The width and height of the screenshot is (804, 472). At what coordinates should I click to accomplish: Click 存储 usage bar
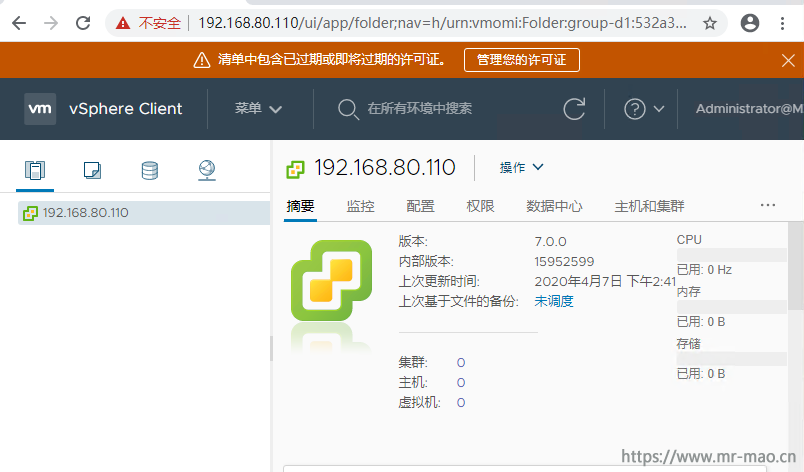(x=732, y=359)
